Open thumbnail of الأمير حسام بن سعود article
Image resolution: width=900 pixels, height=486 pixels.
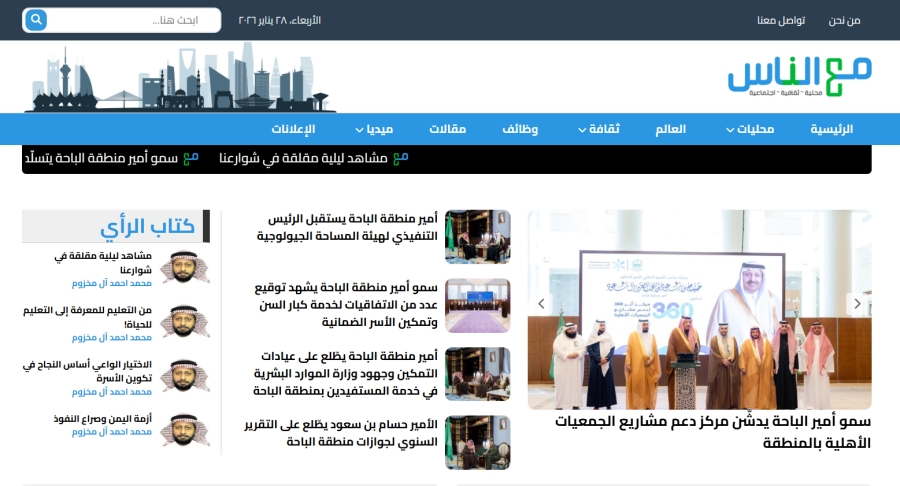pyautogui.click(x=477, y=442)
